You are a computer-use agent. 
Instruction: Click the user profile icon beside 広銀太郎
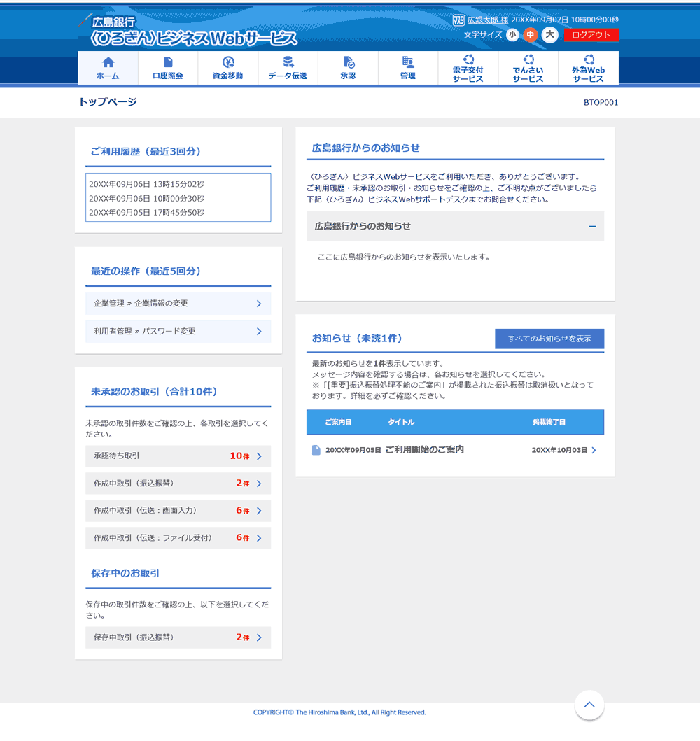(x=458, y=20)
